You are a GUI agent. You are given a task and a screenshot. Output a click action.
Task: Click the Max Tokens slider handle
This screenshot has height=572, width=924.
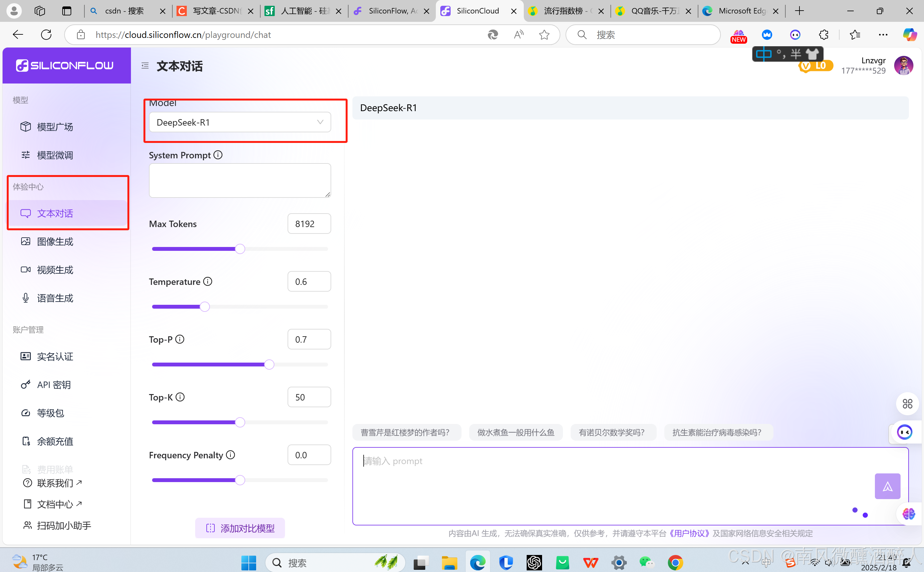point(240,249)
